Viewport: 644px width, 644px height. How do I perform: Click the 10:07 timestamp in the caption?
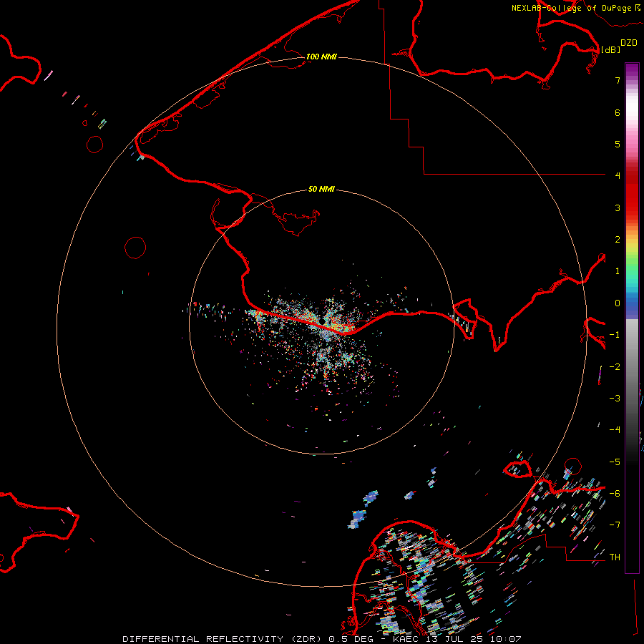pyautogui.click(x=506, y=639)
